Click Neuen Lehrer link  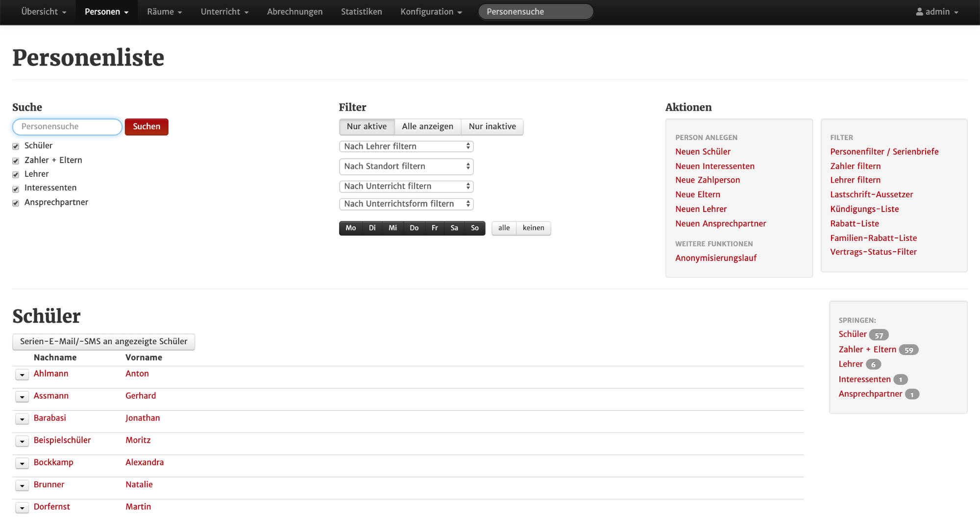pos(701,209)
